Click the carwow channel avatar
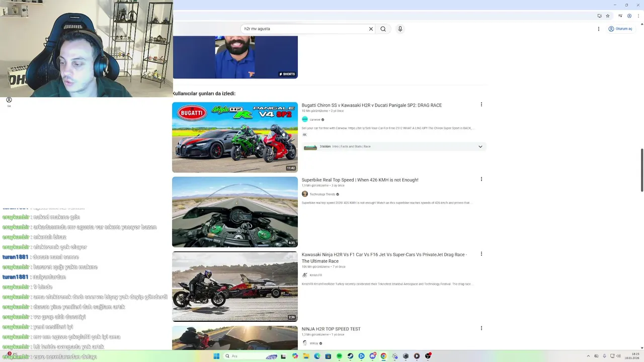Screen dimensions: 644x362 point(305,120)
